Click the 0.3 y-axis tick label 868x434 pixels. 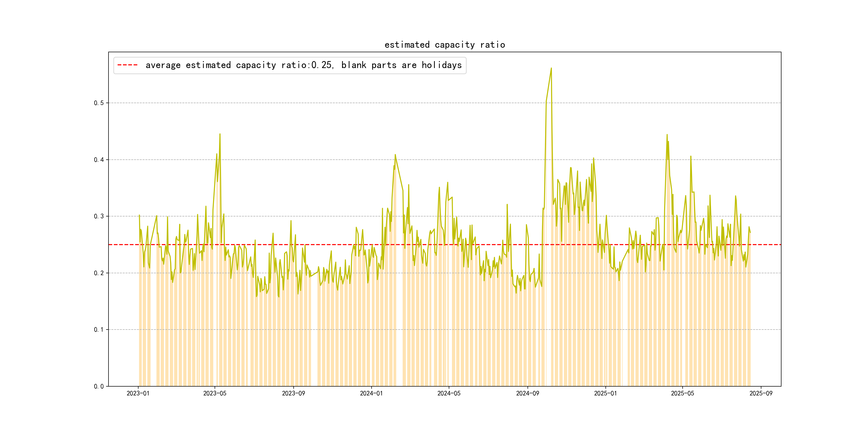(99, 216)
